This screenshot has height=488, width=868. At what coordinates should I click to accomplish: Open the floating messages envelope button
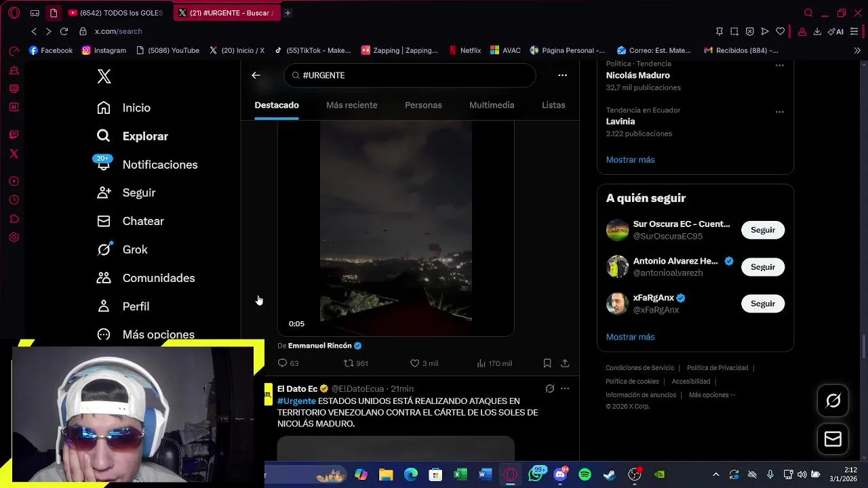pos(833,439)
